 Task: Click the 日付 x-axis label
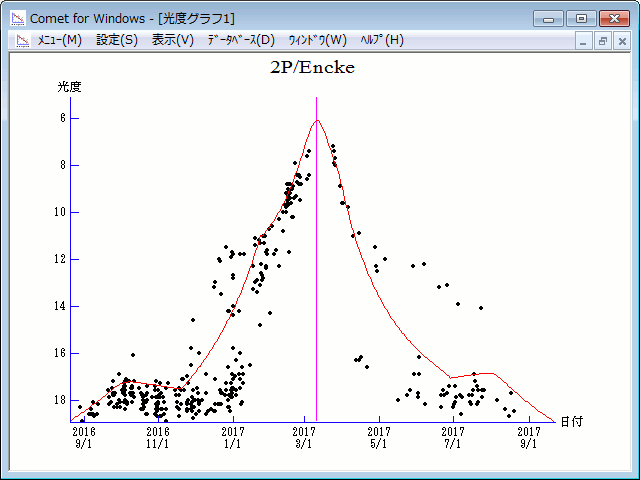[x=571, y=422]
